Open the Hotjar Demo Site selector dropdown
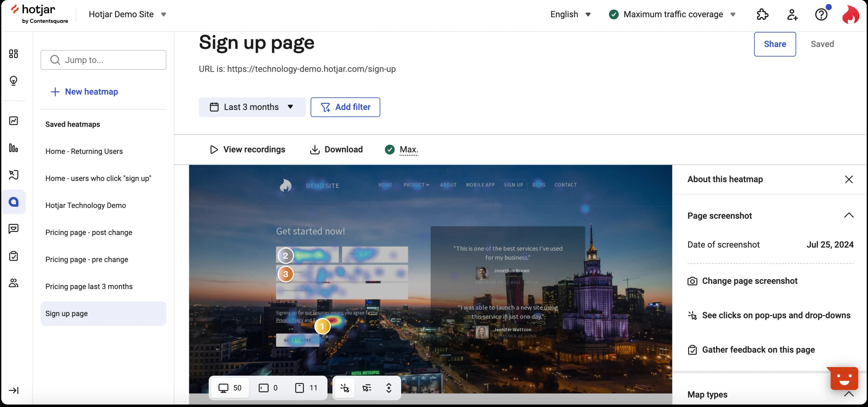 (x=127, y=14)
